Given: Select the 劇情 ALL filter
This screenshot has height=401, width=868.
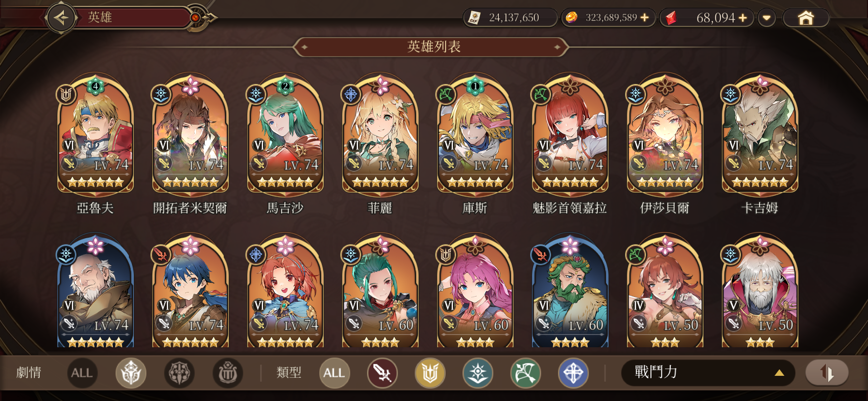Looking at the screenshot, I should [82, 373].
